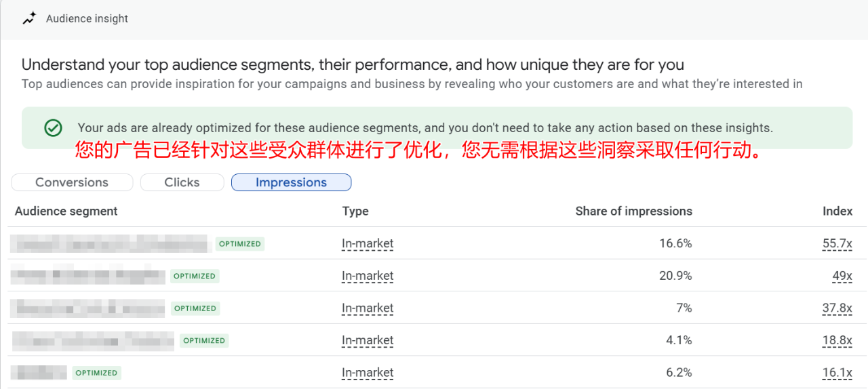868x389 pixels.
Task: Click In-market type in the 6.2% row
Action: (x=368, y=373)
